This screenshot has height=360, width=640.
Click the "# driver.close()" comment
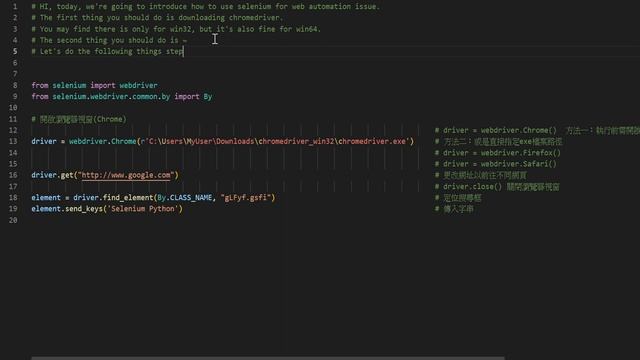497,187
